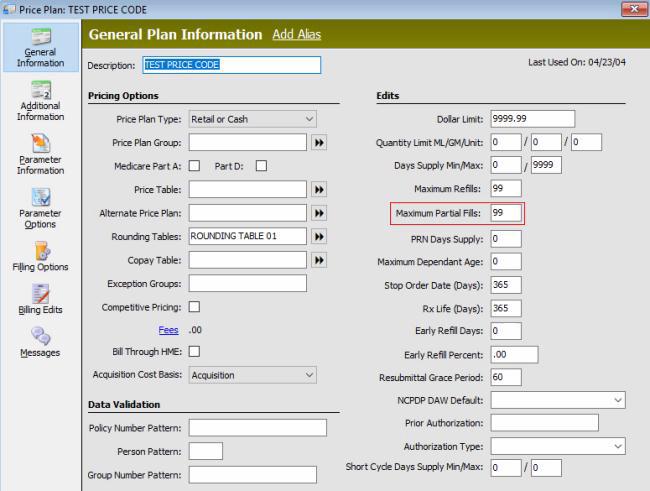Close the Price Plan window
Screen dimensions: 650x491
coord(633,9)
